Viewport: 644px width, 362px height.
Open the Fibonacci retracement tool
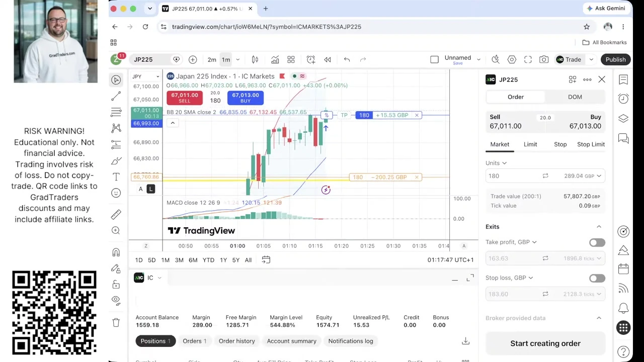click(x=116, y=112)
